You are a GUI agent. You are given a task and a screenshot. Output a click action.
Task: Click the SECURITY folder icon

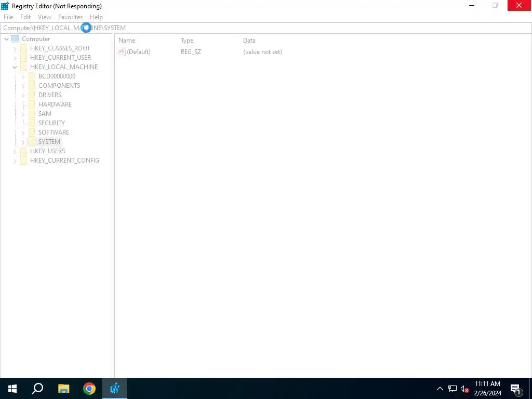coord(32,123)
